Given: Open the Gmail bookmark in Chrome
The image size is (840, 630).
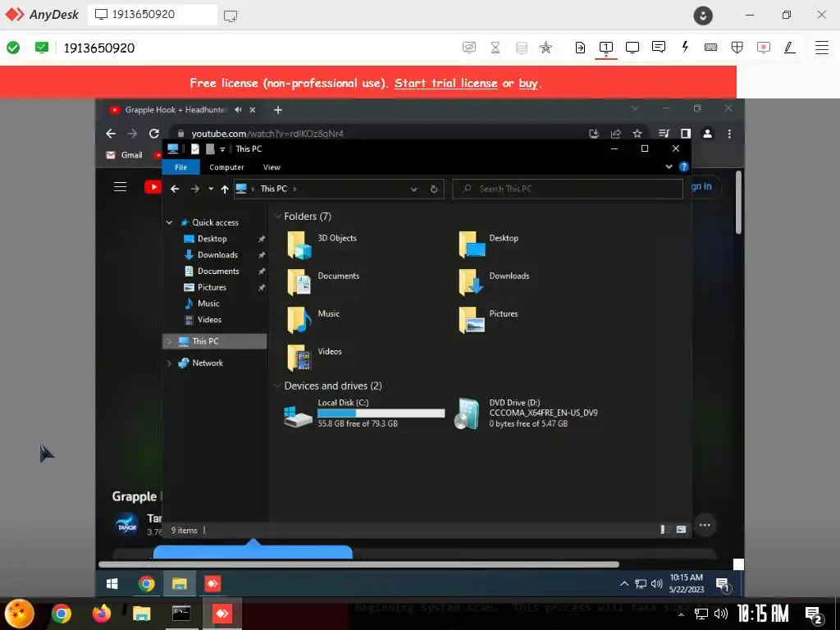Looking at the screenshot, I should pos(125,155).
